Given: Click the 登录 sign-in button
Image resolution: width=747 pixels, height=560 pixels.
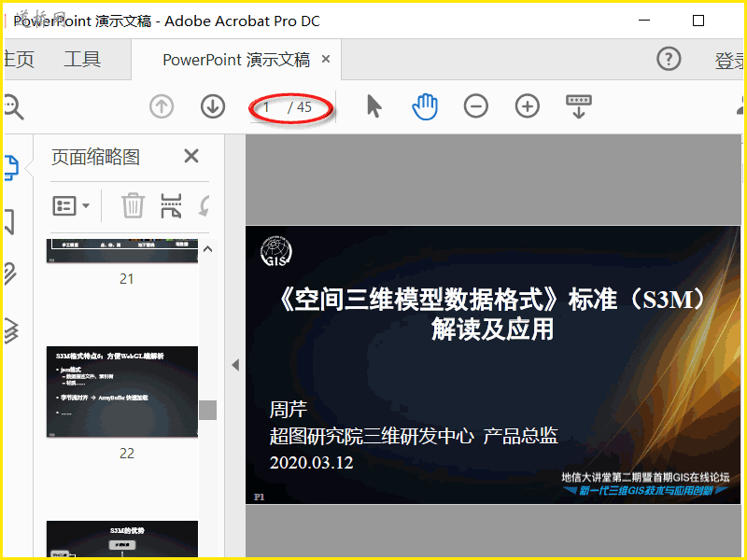Looking at the screenshot, I should [729, 61].
